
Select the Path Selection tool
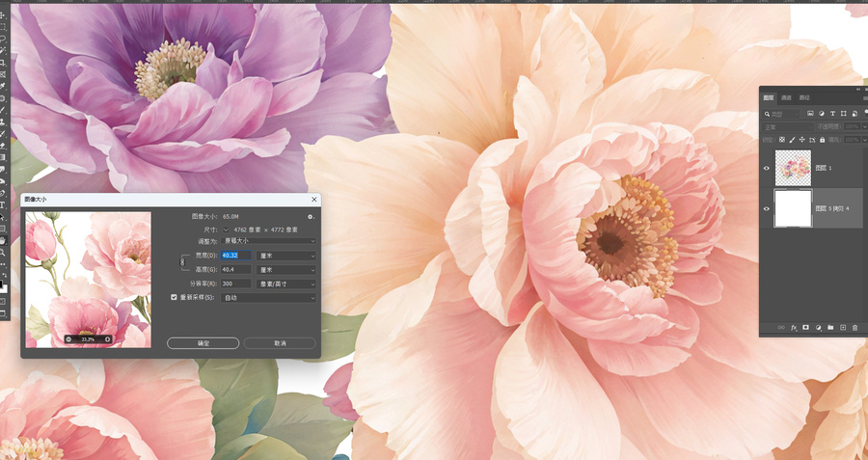[x=3, y=217]
